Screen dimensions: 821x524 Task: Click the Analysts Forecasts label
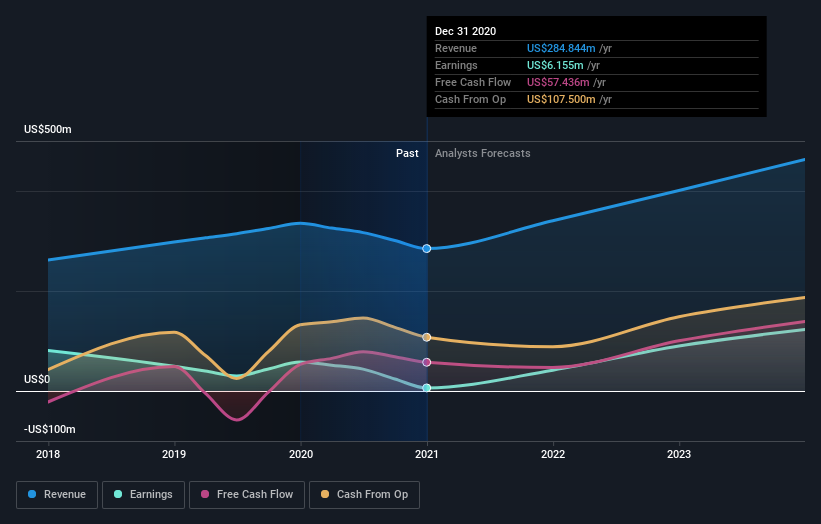(482, 153)
